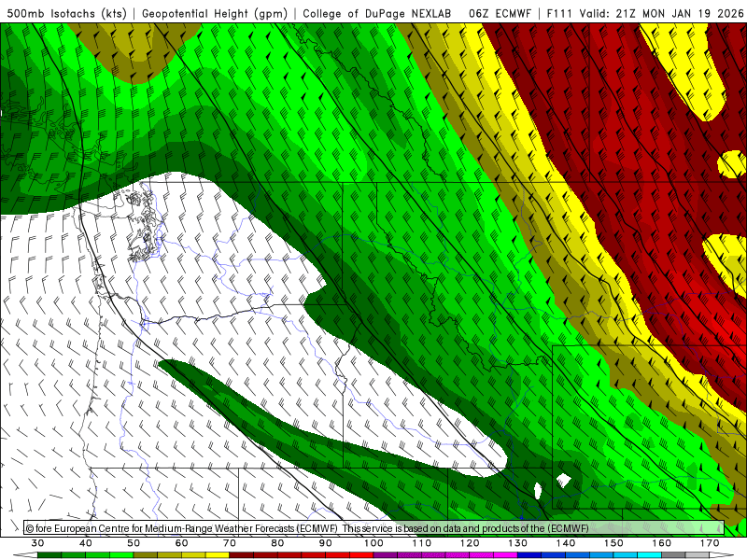
Task: Select the bright magenta swatch just before 130
Action: coord(505,555)
